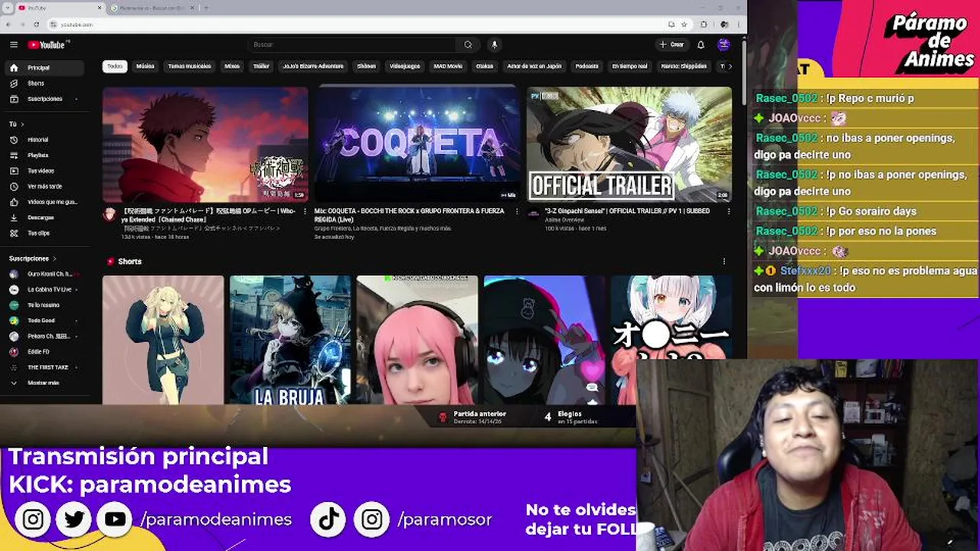980x551 pixels.
Task: Open Shorts shelf three-dot menu
Action: coord(724,262)
